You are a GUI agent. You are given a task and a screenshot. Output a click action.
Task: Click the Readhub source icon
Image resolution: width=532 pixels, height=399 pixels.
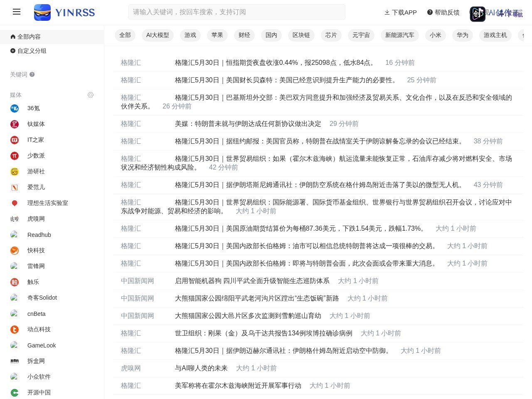[15, 235]
